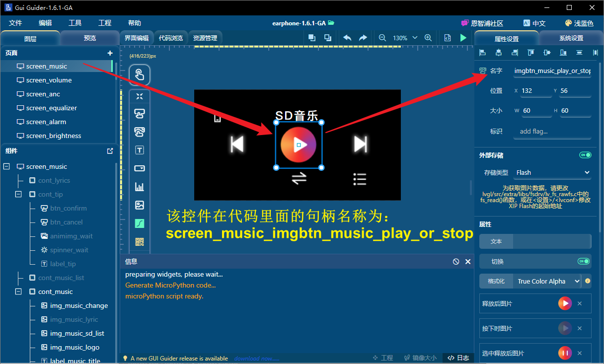Add a new page with the plus icon

(x=110, y=53)
